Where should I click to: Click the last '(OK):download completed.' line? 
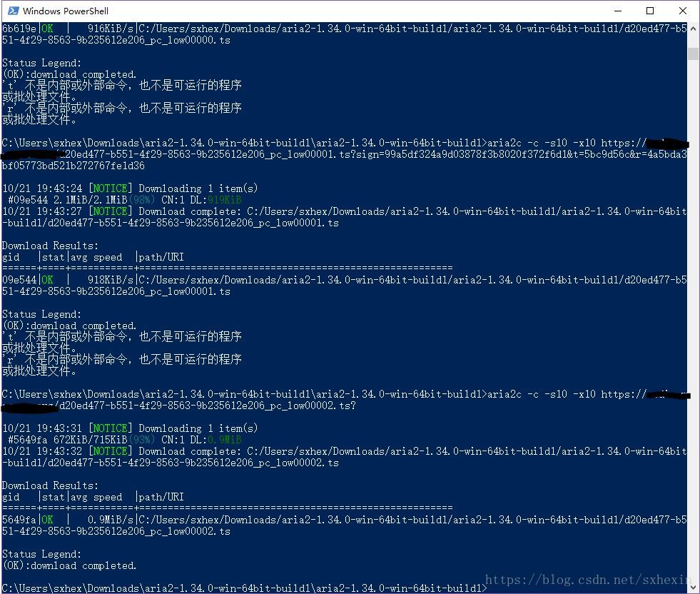click(69, 565)
